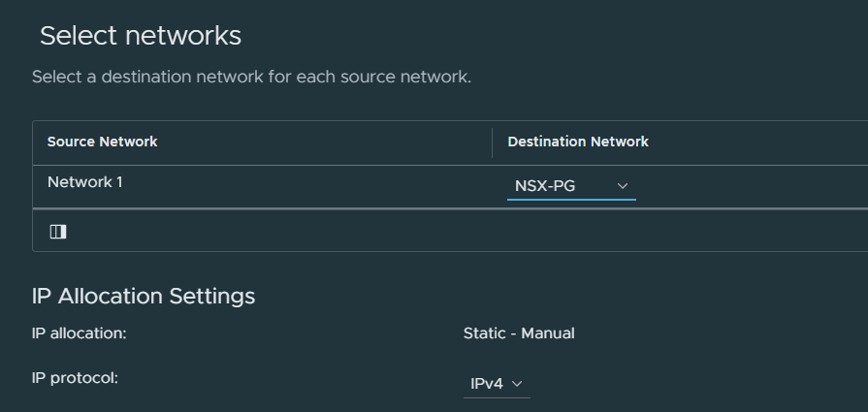This screenshot has width=868, height=412.
Task: Click the blue underline under NSX-PG selector
Action: (571, 200)
